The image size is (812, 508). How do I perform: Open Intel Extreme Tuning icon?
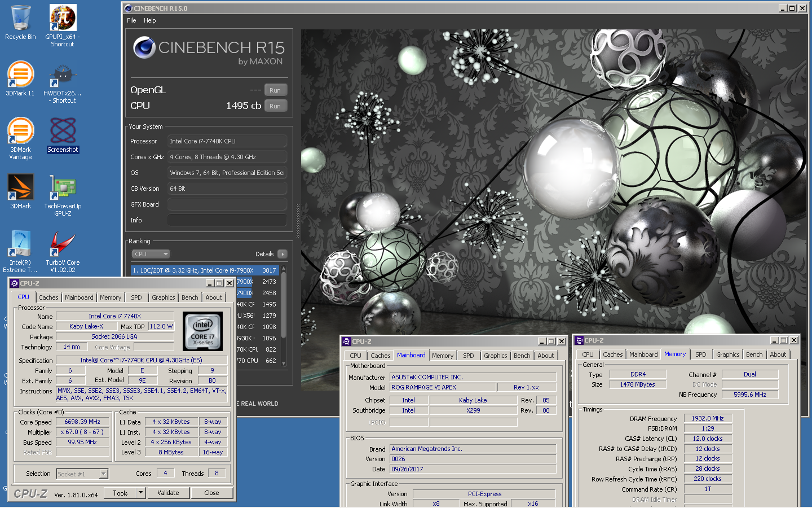point(20,251)
